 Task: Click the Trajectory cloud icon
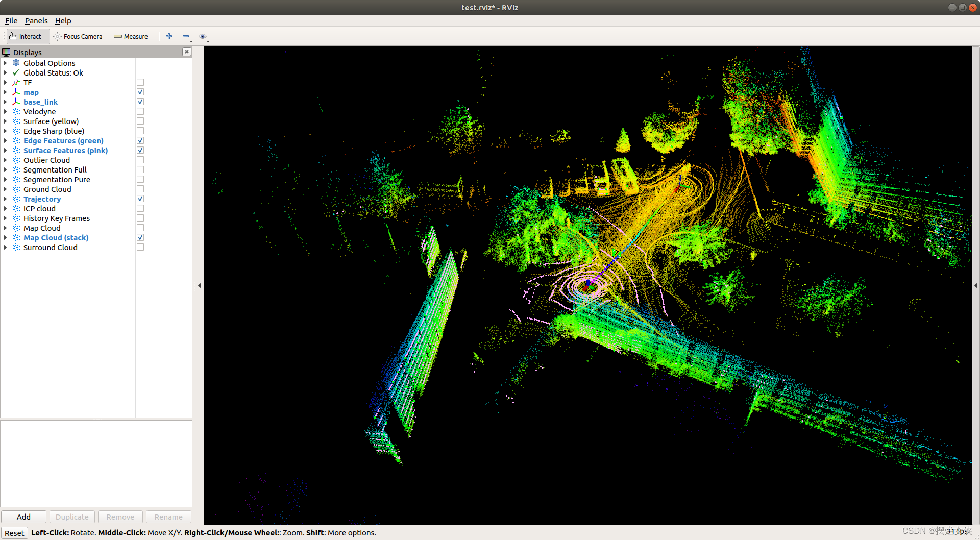click(16, 199)
